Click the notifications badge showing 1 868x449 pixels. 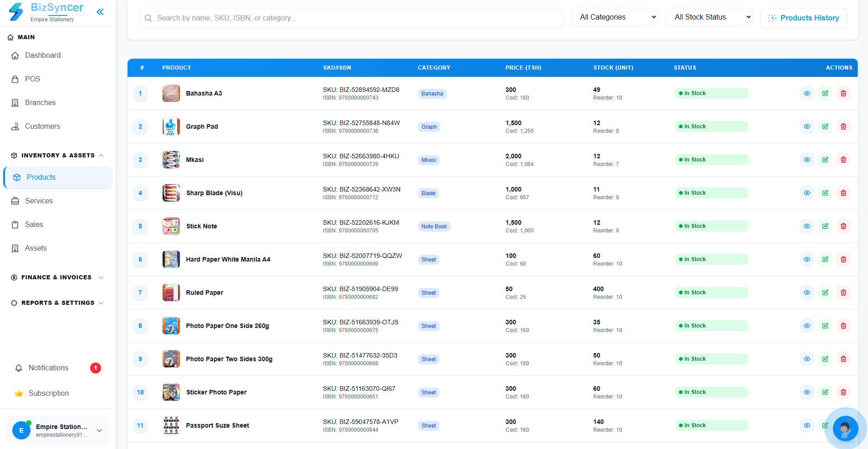coord(96,368)
